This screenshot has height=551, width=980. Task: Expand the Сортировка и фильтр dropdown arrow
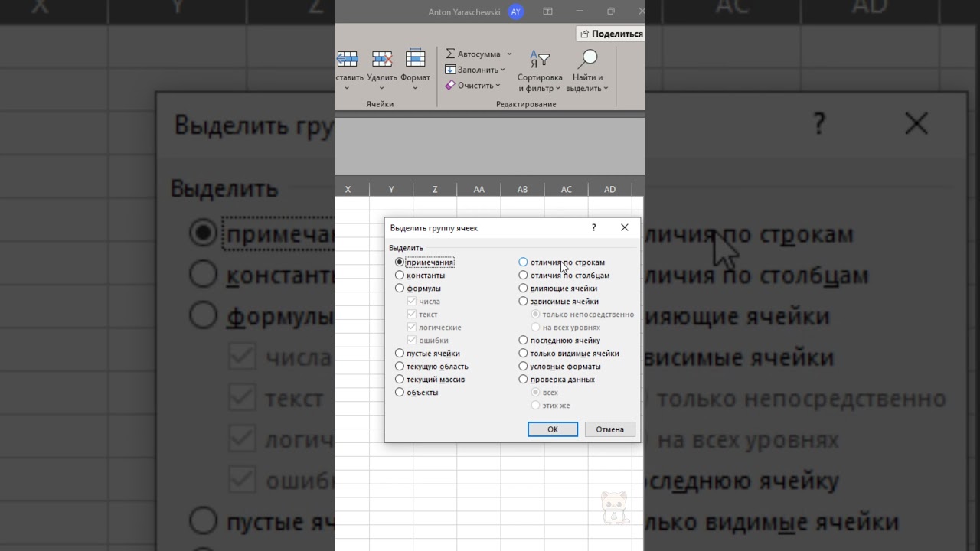558,89
